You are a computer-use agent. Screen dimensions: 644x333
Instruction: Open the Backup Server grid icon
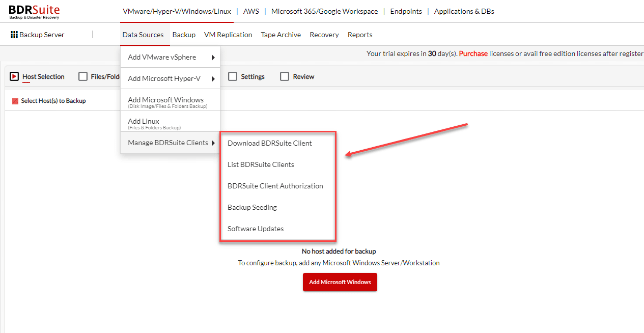pyautogui.click(x=14, y=35)
